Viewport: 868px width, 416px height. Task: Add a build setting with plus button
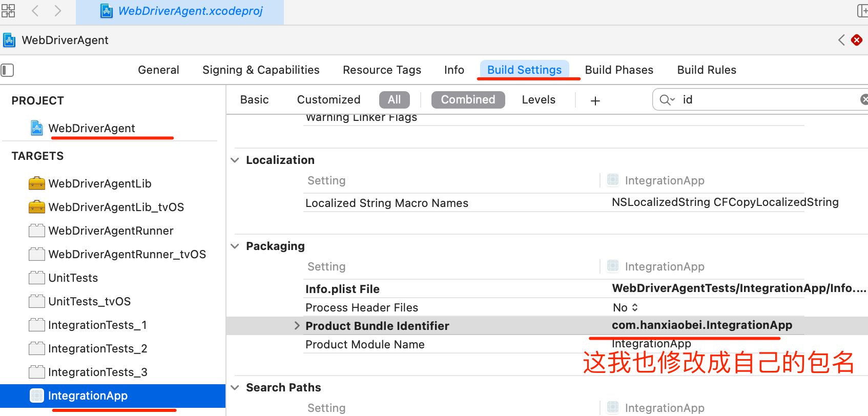595,101
